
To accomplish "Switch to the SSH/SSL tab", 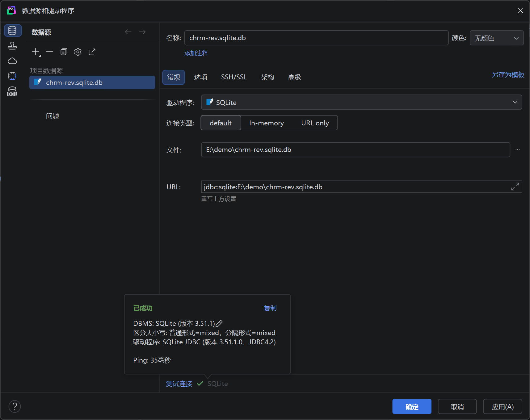I will click(234, 77).
